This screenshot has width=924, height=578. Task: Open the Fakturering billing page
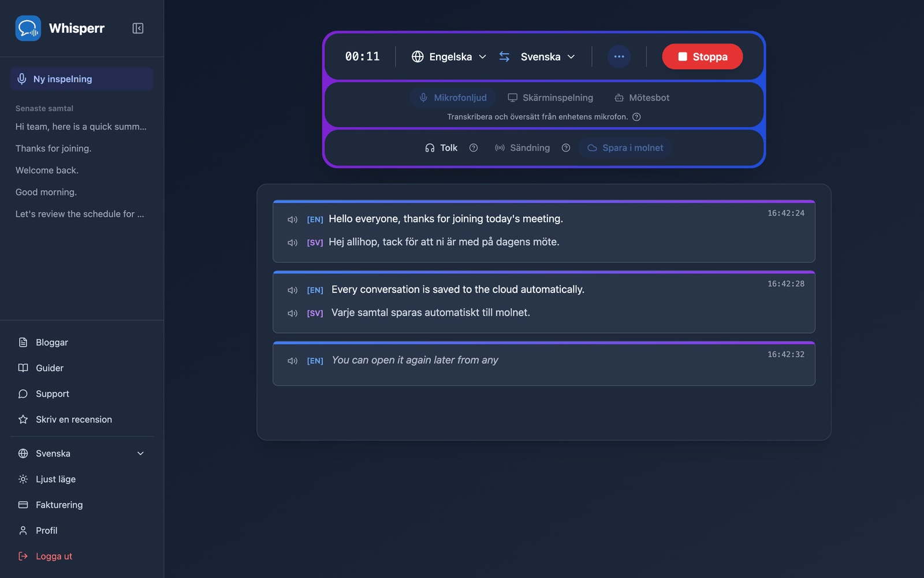click(x=81, y=505)
